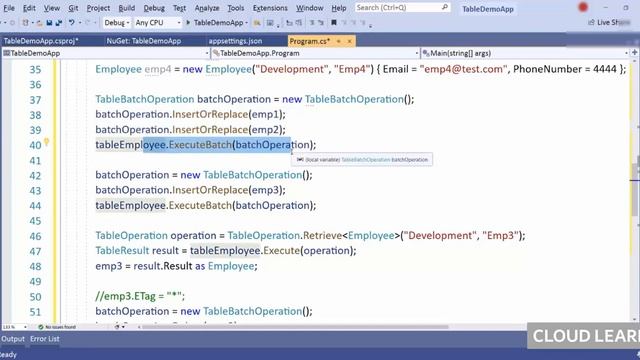Click the Live Share icon
640x360 pixels.
point(591,22)
